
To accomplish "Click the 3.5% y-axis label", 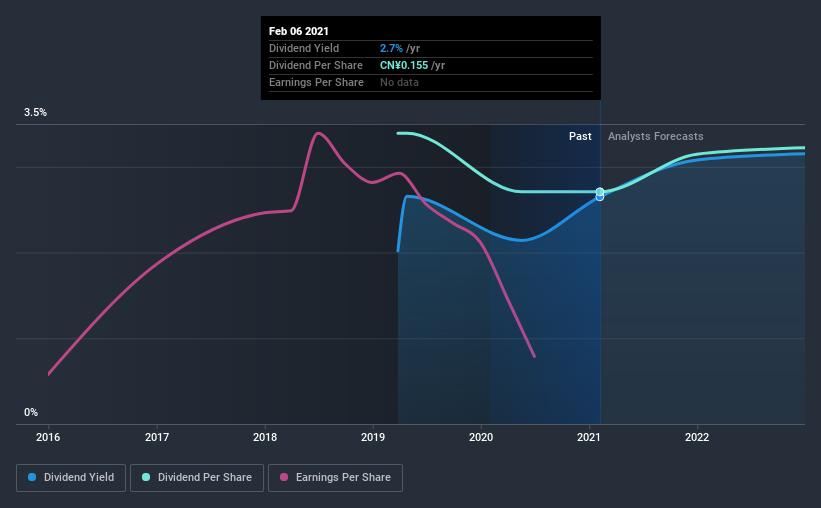I will pyautogui.click(x=35, y=112).
